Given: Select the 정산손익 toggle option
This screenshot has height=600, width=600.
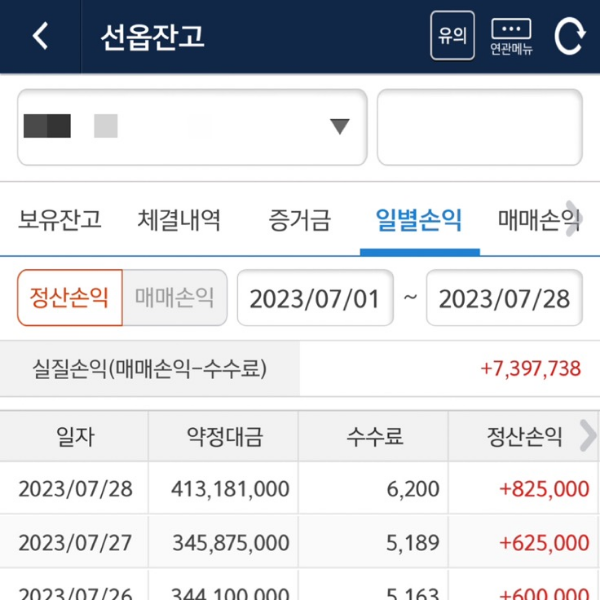Looking at the screenshot, I should coord(70,298).
